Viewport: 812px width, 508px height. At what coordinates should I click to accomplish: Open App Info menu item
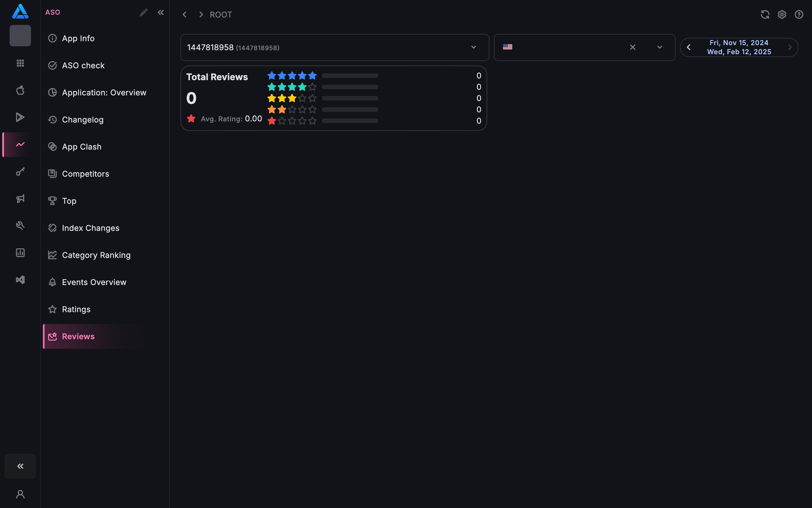pyautogui.click(x=105, y=38)
